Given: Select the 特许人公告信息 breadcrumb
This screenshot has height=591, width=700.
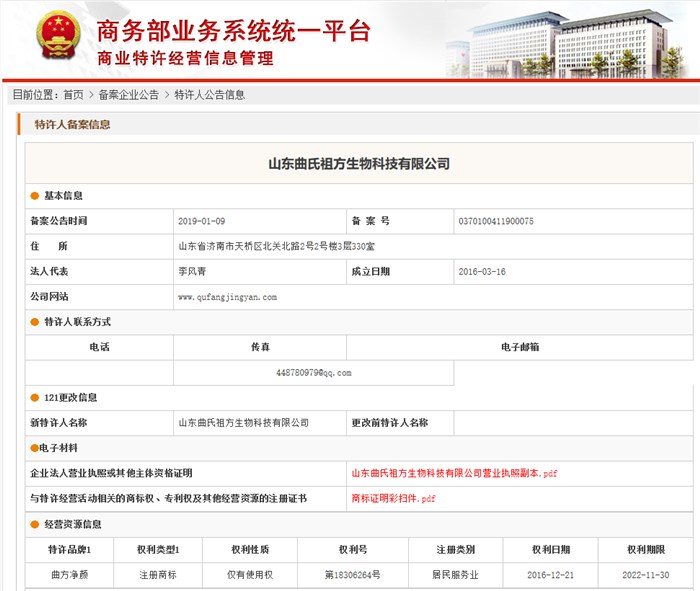Looking at the screenshot, I should [209, 95].
